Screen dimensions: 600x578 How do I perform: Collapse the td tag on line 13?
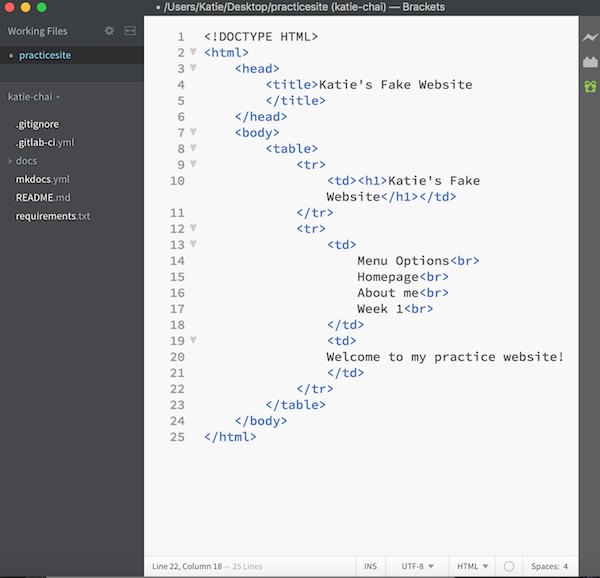click(x=193, y=244)
